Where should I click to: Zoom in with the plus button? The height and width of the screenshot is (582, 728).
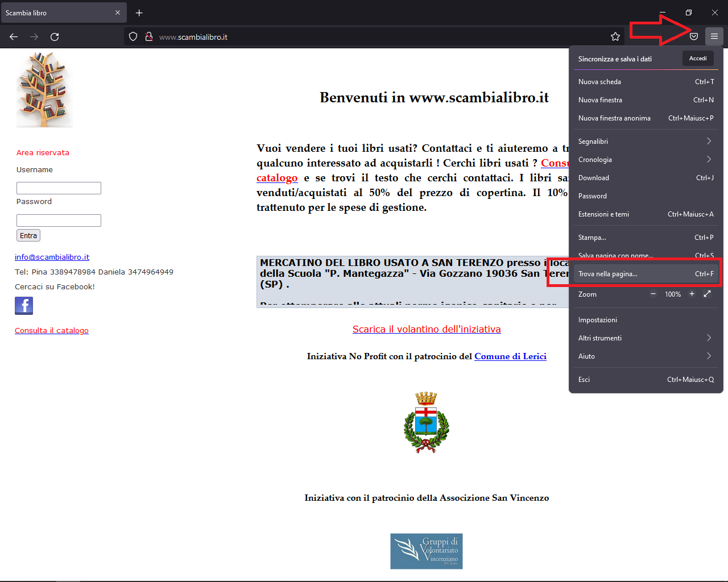[x=692, y=294]
